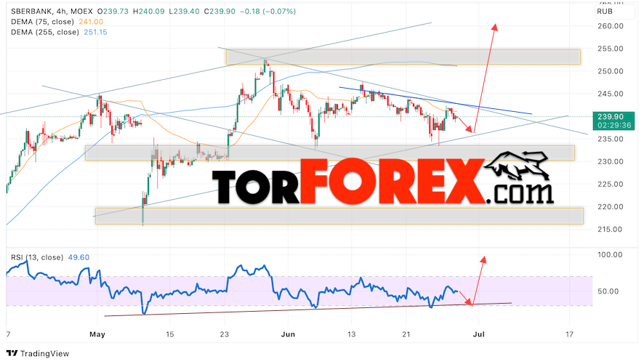Click the 250.00 price axis label

click(x=610, y=71)
